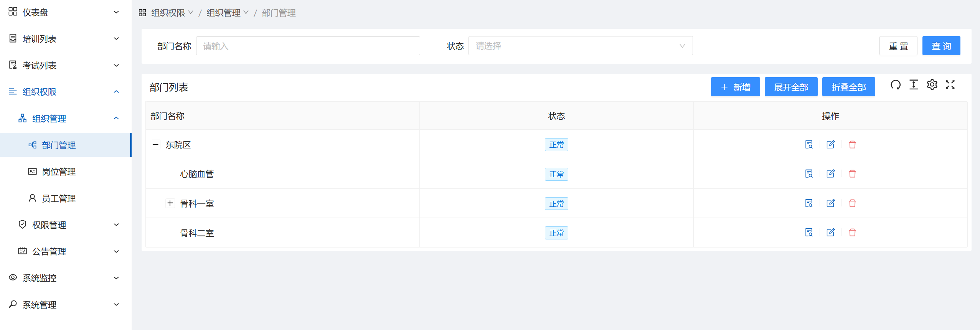Open the 状态 select dropdown
The image size is (980, 330).
click(580, 46)
